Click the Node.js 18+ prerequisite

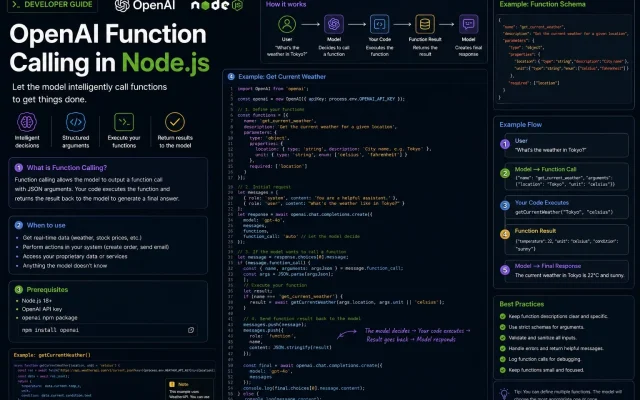pos(37,301)
